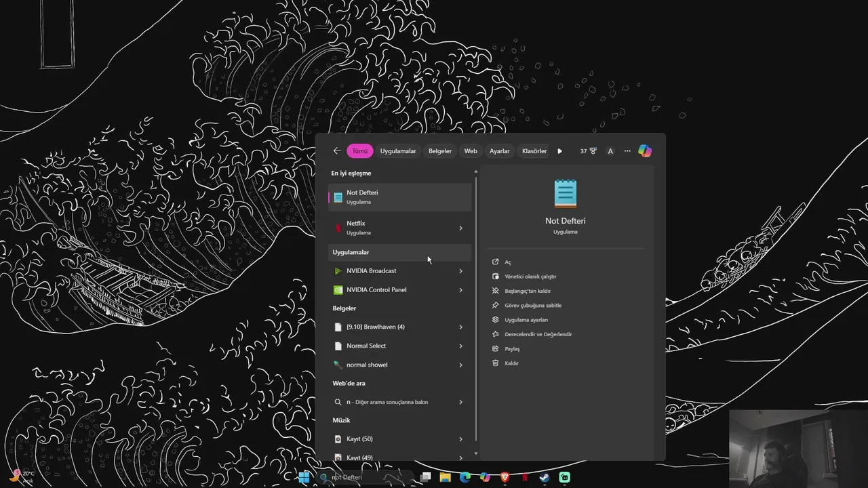This screenshot has height=488, width=868.
Task: Open the NVIDIA Broadcast result
Action: [400, 271]
